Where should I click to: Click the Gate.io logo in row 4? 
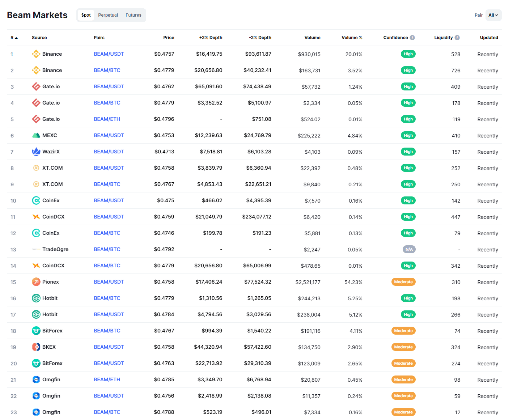(36, 103)
